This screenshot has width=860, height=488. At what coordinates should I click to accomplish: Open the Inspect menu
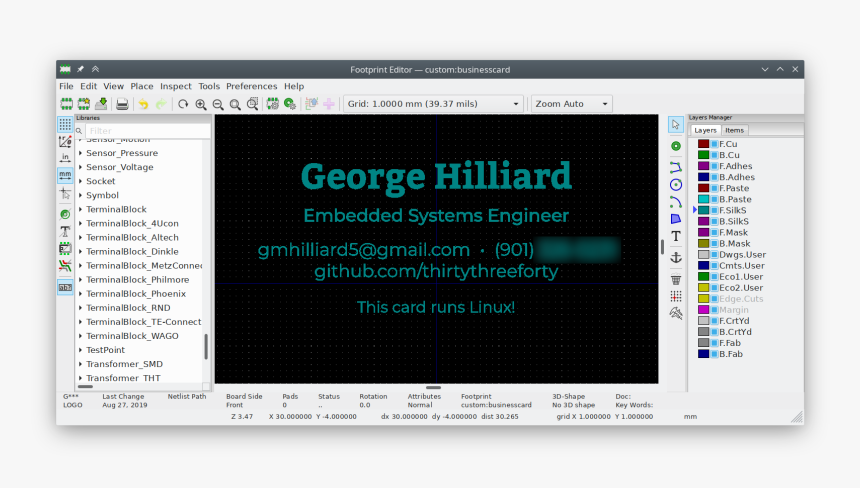click(176, 86)
